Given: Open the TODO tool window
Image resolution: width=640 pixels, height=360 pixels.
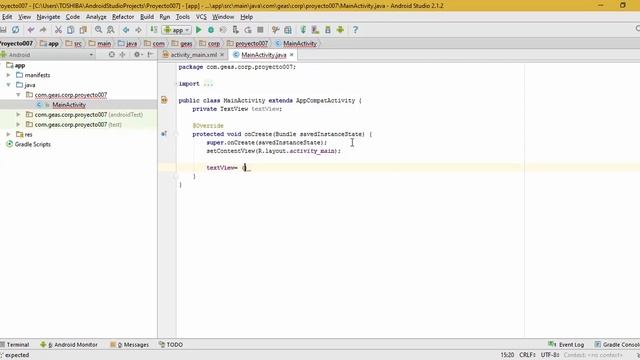Looking at the screenshot, I should coord(171,345).
